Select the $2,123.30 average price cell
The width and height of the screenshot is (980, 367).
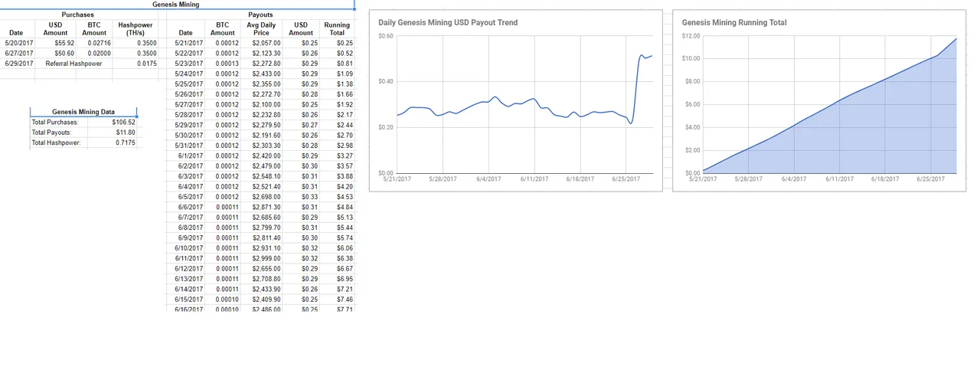click(262, 54)
